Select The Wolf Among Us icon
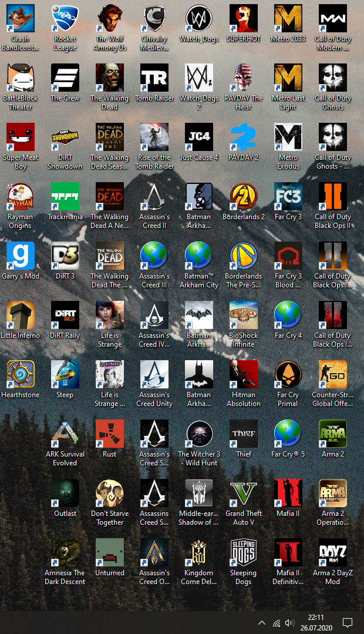 pyautogui.click(x=110, y=18)
